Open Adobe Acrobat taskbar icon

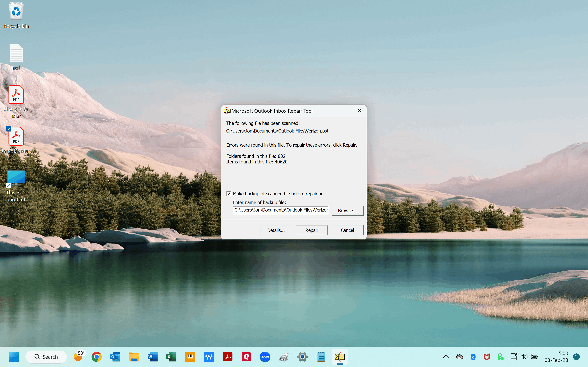coord(227,357)
